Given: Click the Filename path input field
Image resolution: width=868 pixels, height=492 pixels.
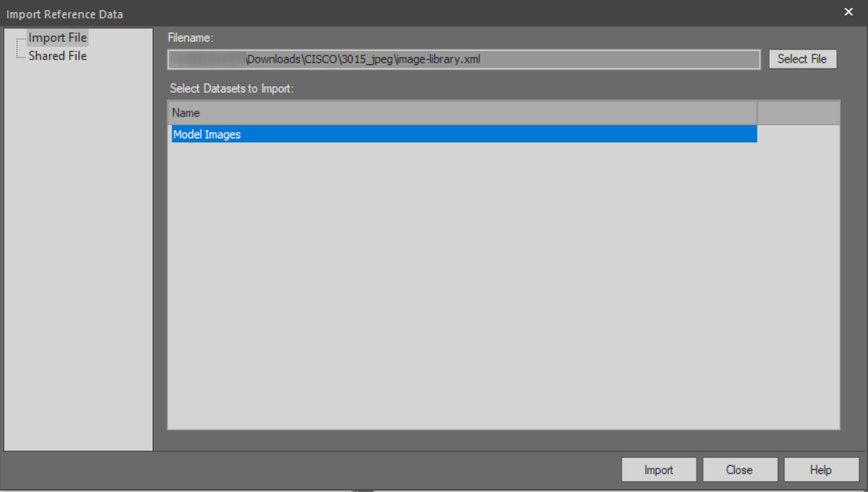Looking at the screenshot, I should click(x=463, y=59).
